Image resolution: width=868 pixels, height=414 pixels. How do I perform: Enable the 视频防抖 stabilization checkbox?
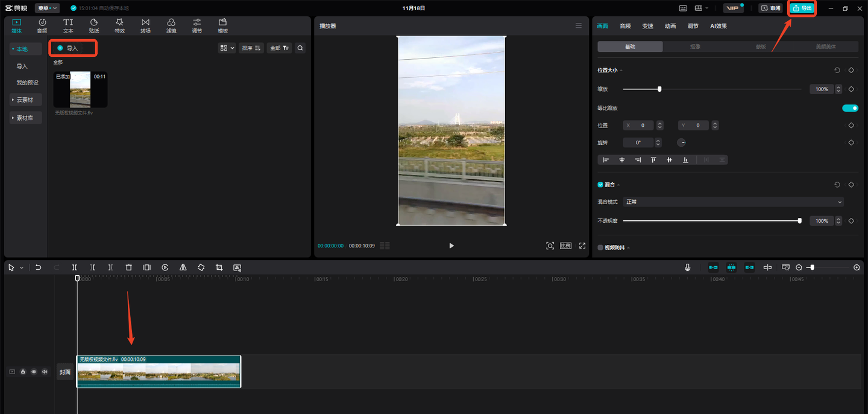(600, 247)
